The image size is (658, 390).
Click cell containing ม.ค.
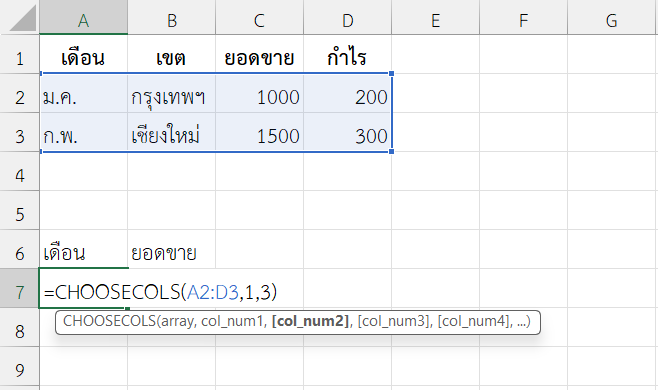pyautogui.click(x=84, y=93)
